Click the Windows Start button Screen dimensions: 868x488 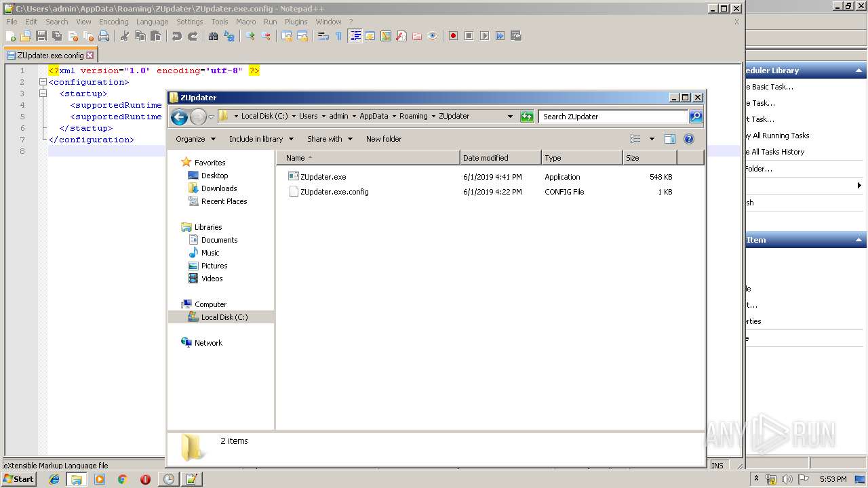[19, 479]
